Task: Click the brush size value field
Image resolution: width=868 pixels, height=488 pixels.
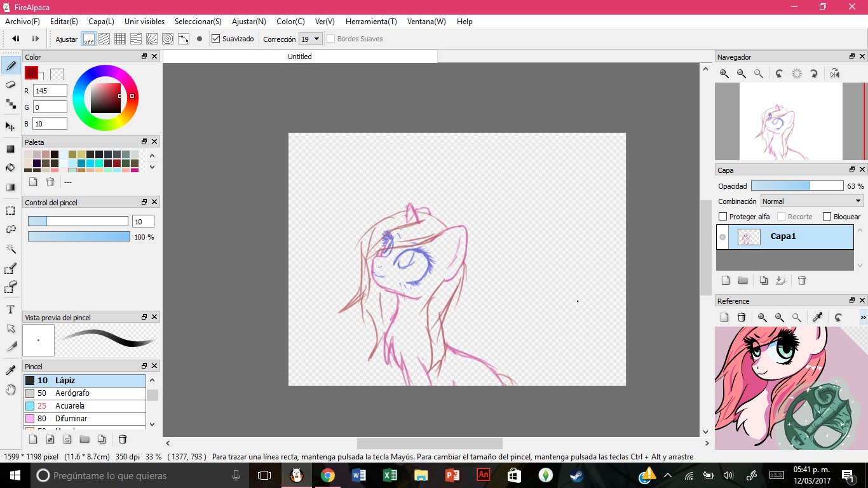Action: pyautogui.click(x=143, y=221)
